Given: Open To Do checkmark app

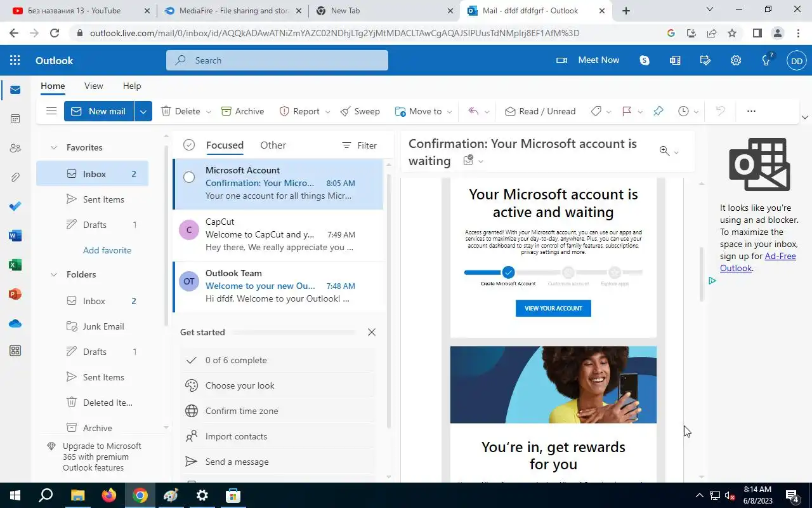Looking at the screenshot, I should click(x=15, y=206).
